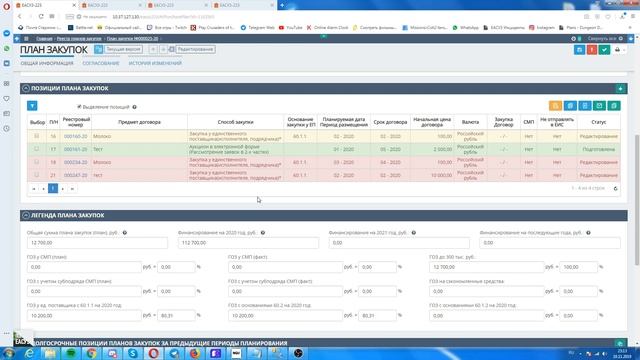Viewport: 640px width, 360px height.
Task: Click the red exclamation button in page header
Action: [592, 50]
